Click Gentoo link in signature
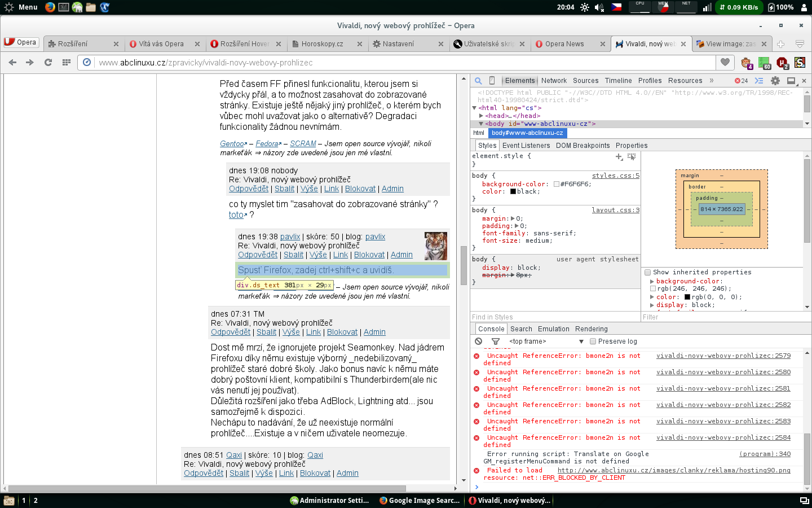The width and height of the screenshot is (812, 508). [x=232, y=144]
